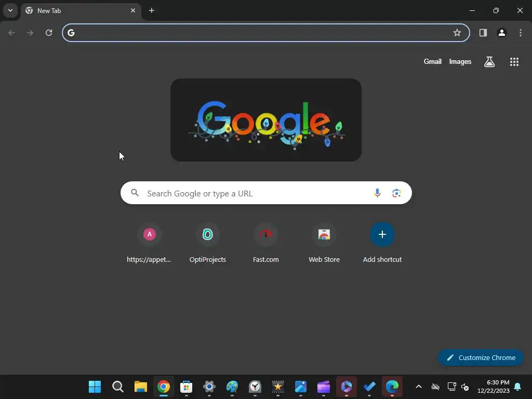Open the Windows Start menu
Image resolution: width=532 pixels, height=399 pixels.
coord(95,387)
